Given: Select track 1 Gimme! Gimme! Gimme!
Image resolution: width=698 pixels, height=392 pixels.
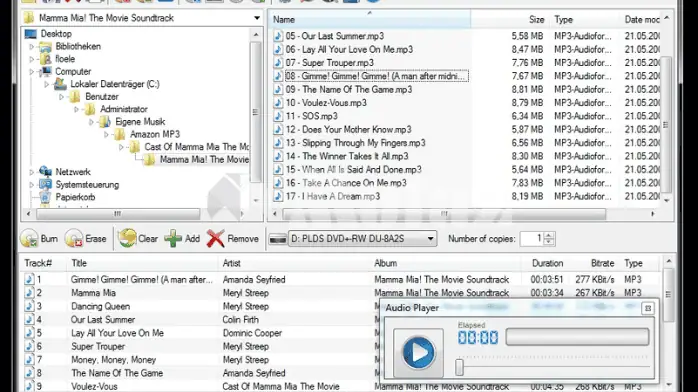Looking at the screenshot, I should [142, 279].
